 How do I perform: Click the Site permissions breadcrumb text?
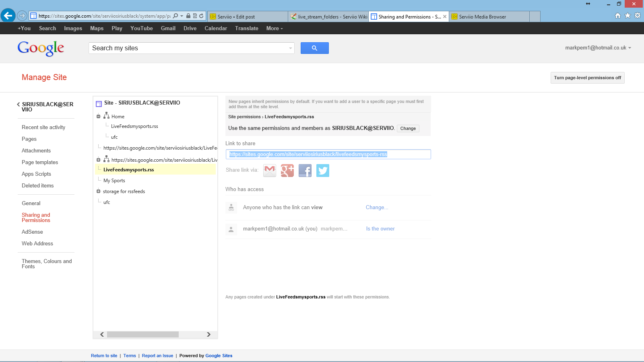[244, 117]
